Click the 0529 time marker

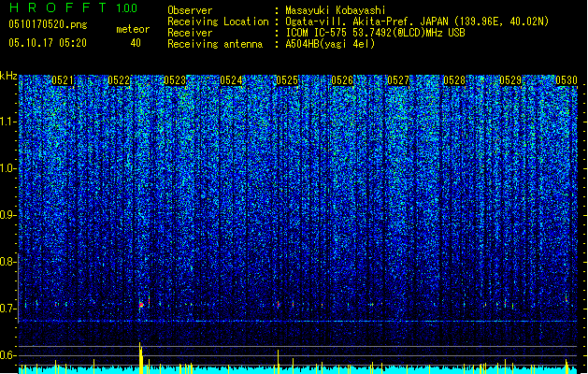tap(510, 80)
